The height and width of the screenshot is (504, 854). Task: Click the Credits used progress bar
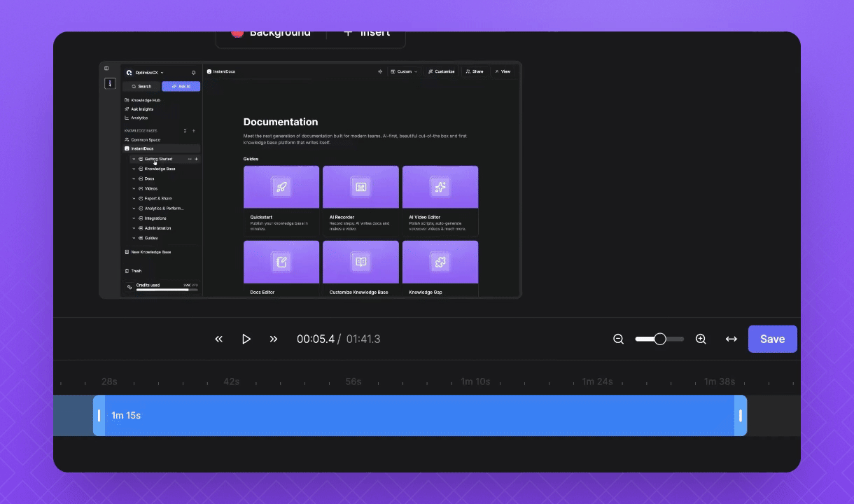pos(167,290)
